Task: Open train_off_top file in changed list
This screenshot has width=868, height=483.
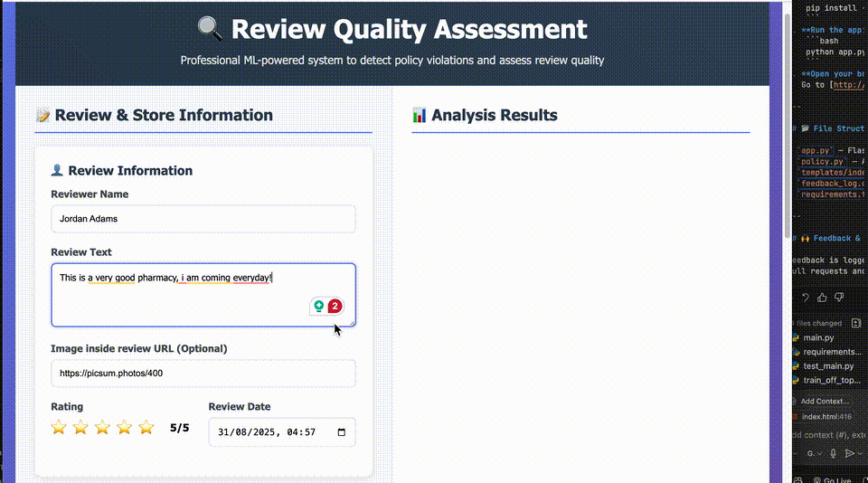Action: click(x=826, y=380)
